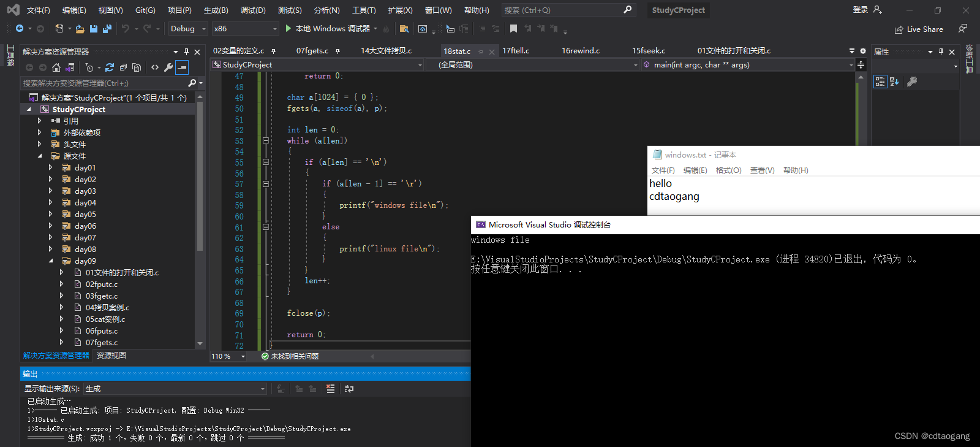Toggle auto-hide pin on Properties panel

tap(941, 52)
